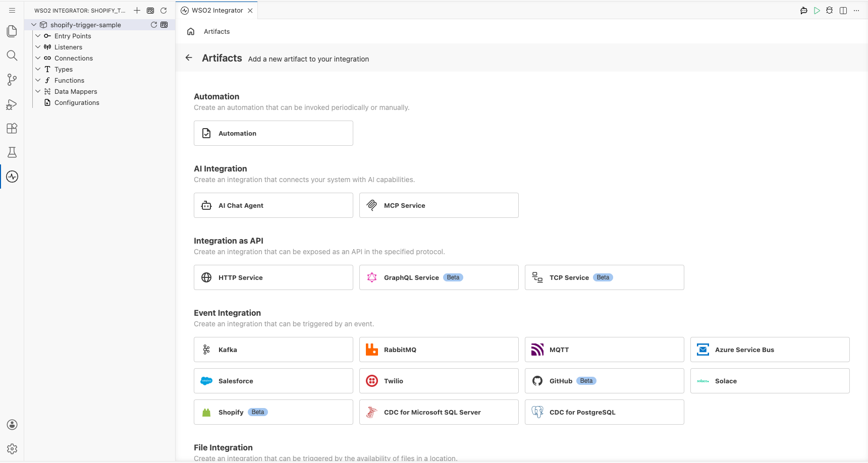Add a Kafka event integration
The image size is (868, 463).
pos(274,350)
